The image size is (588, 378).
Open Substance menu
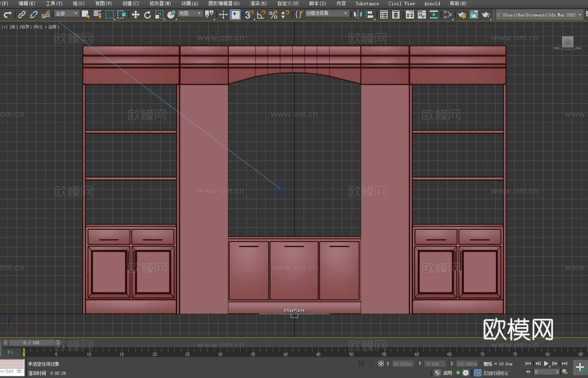[367, 3]
